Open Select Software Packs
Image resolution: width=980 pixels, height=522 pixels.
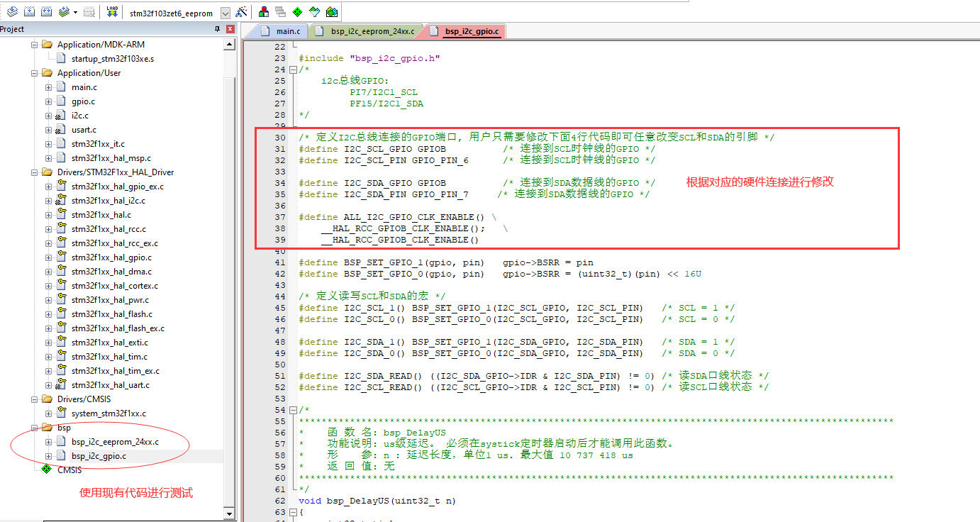pos(316,11)
